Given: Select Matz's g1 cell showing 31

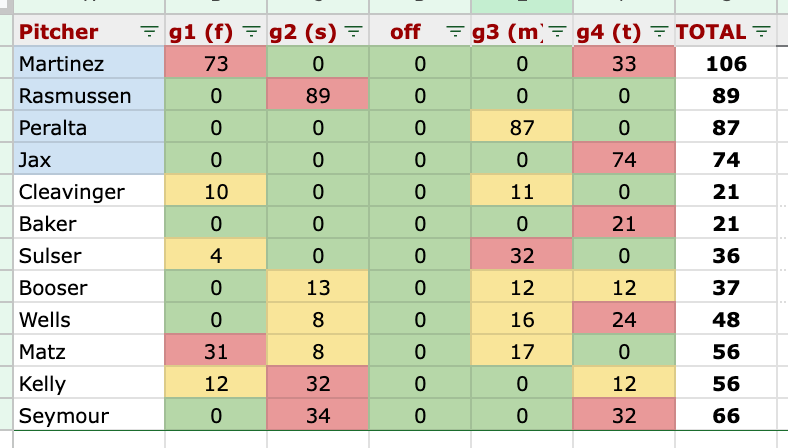Looking at the screenshot, I should (x=216, y=350).
